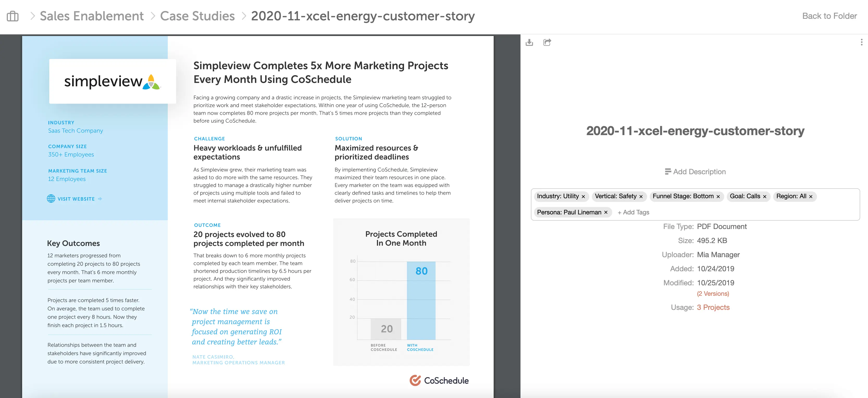Screen dimensions: 868x398
Task: Open the 3 Projects usage link
Action: [713, 307]
